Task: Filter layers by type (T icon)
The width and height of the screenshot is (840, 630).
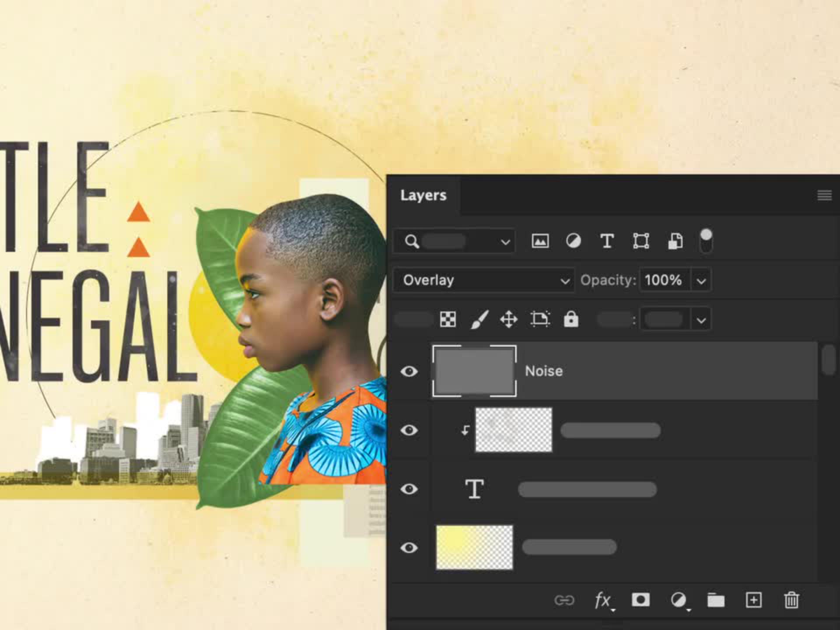Action: pos(607,241)
